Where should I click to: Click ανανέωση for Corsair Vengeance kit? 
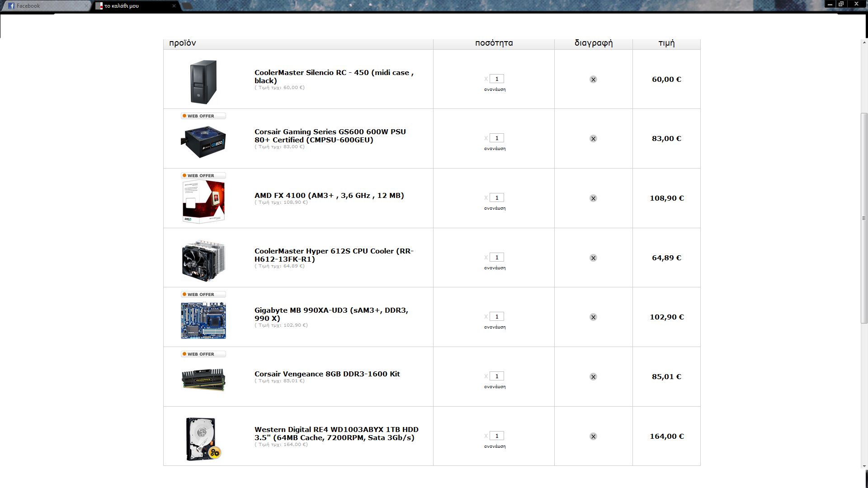coord(495,387)
